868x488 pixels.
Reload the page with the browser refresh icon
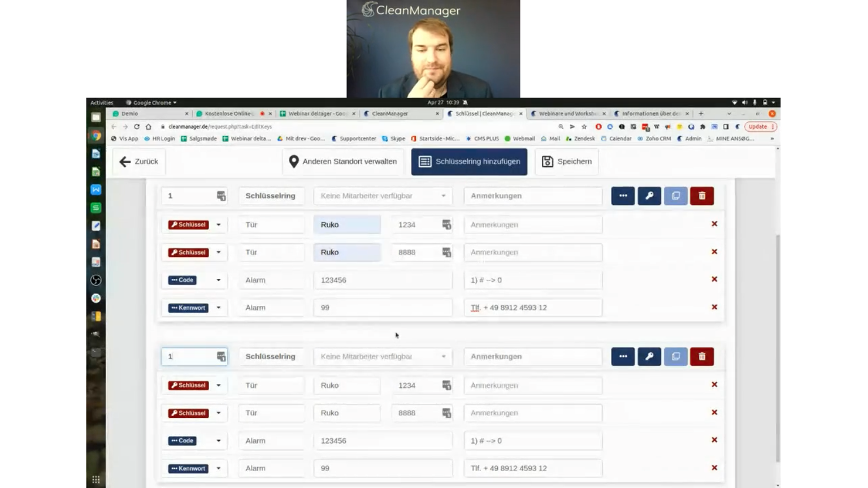click(137, 127)
